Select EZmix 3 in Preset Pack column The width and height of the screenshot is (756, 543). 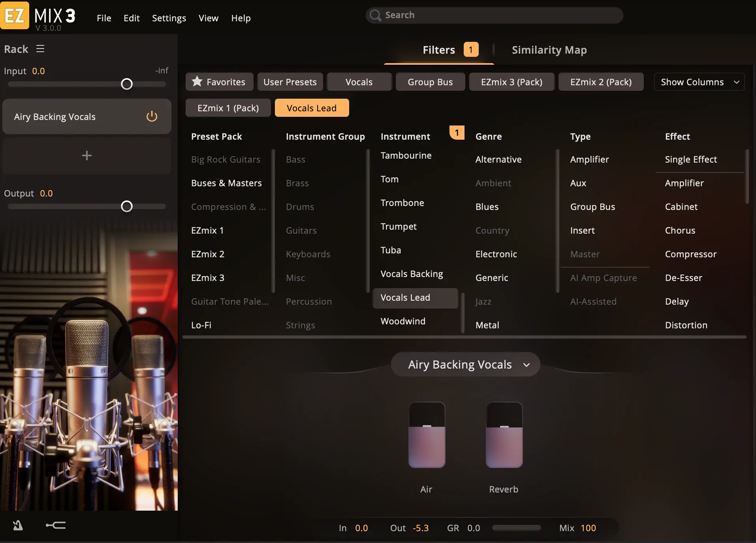tap(208, 278)
